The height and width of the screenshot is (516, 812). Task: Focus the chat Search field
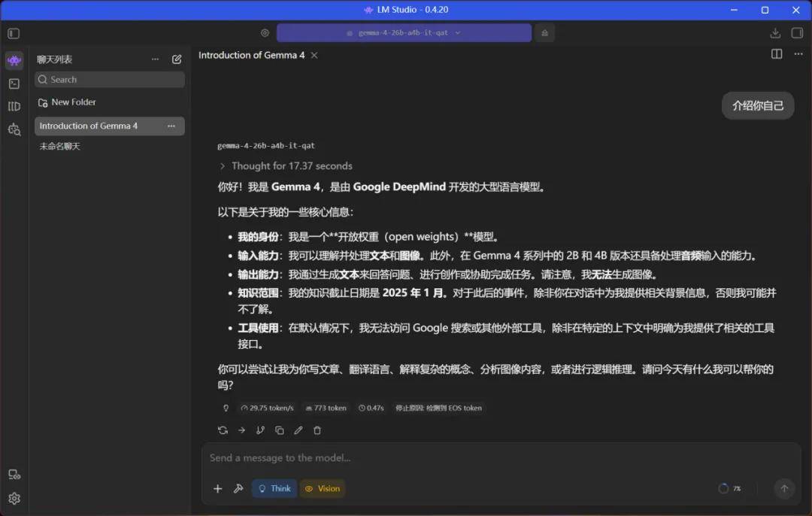[110, 79]
